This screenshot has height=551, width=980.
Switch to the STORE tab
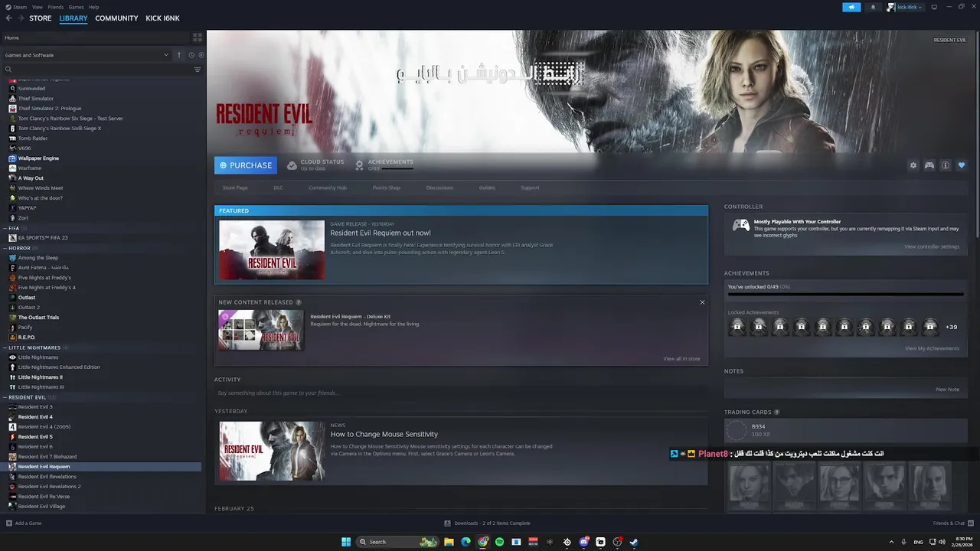coord(41,18)
